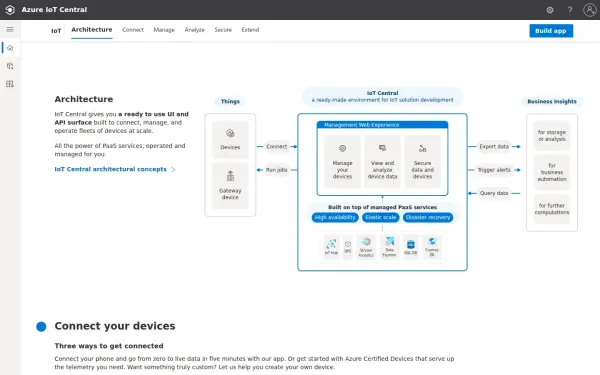Screen dimensions: 600x375
Task: Open the Extend tab
Action: (250, 30)
